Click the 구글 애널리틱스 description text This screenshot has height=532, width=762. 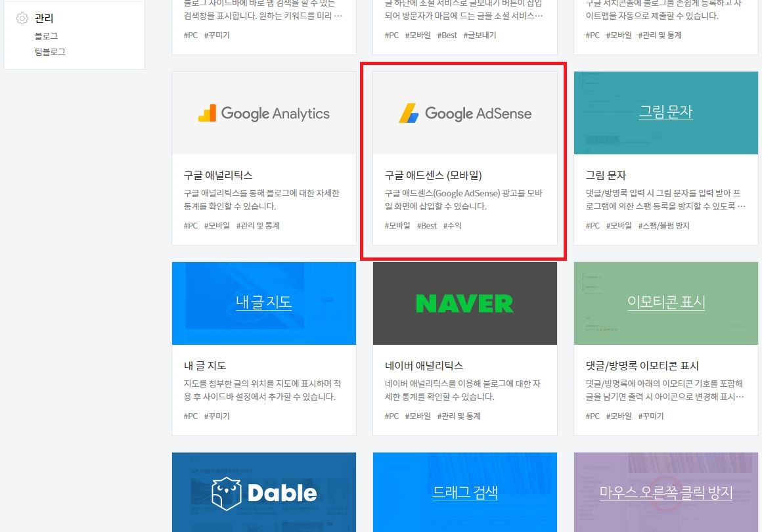coord(261,200)
